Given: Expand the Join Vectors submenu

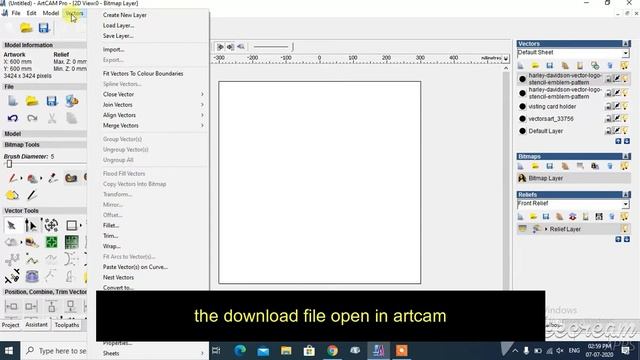Looking at the screenshot, I should tap(153, 105).
